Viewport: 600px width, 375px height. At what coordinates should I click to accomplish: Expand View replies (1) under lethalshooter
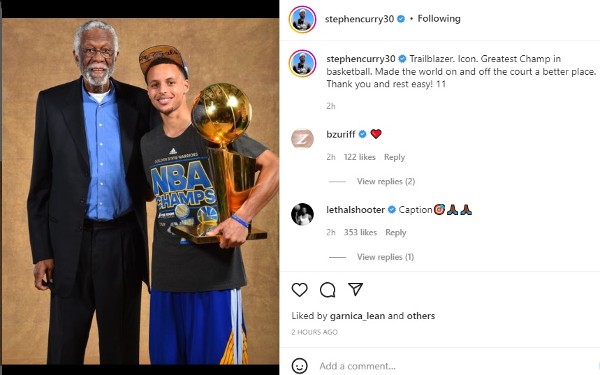(385, 257)
